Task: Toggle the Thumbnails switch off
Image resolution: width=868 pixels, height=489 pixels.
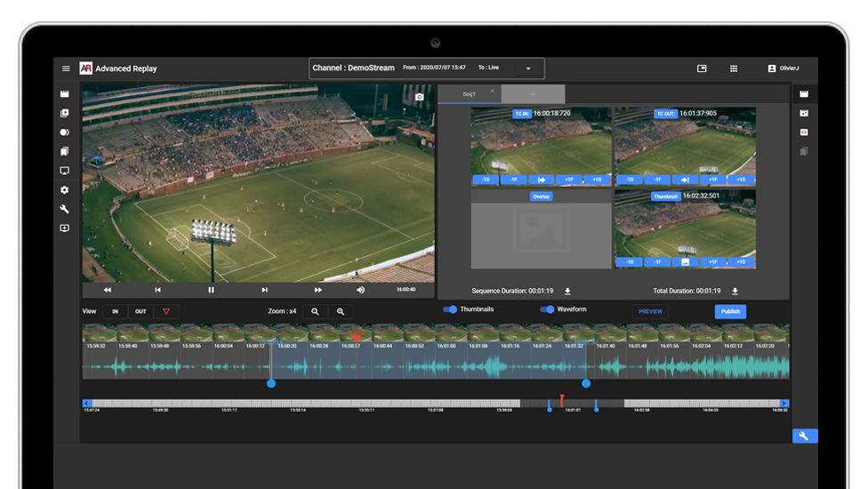Action: [450, 309]
